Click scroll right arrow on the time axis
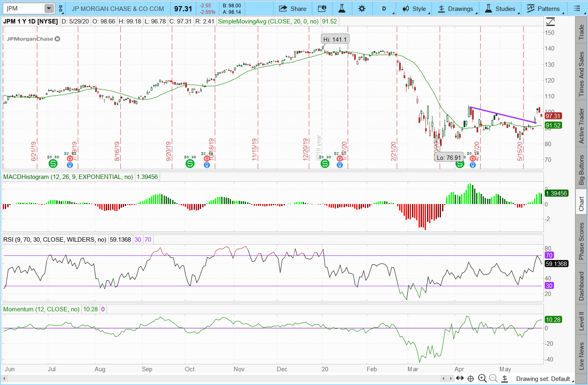 point(451,379)
